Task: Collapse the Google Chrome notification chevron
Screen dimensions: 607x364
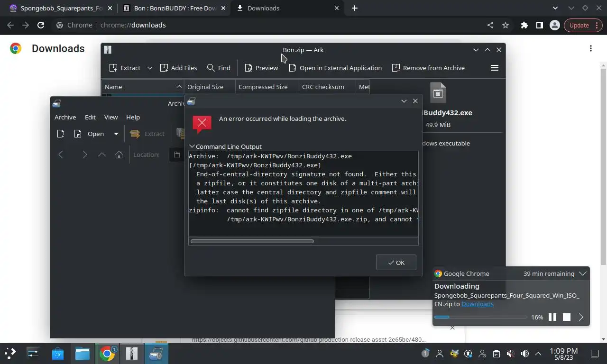Action: coord(583,273)
